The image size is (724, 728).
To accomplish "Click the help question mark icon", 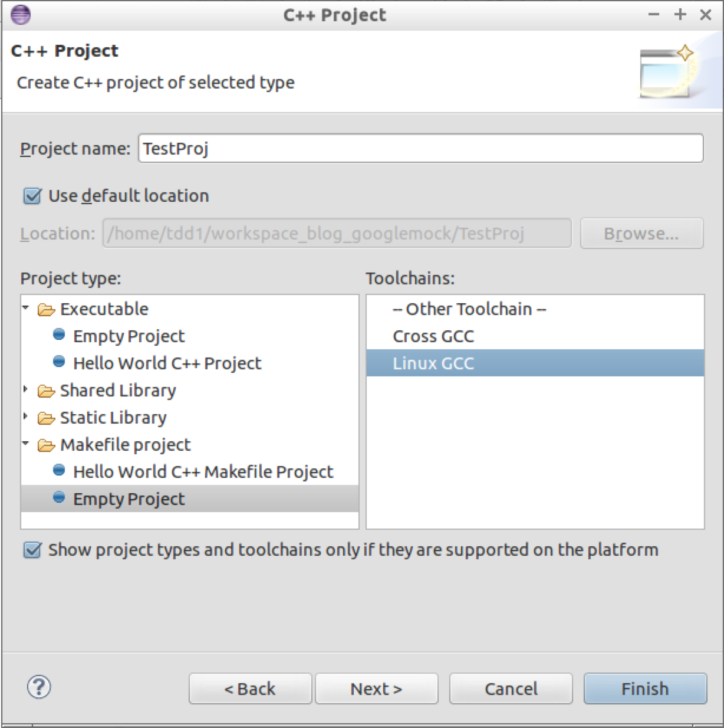I will 39,687.
